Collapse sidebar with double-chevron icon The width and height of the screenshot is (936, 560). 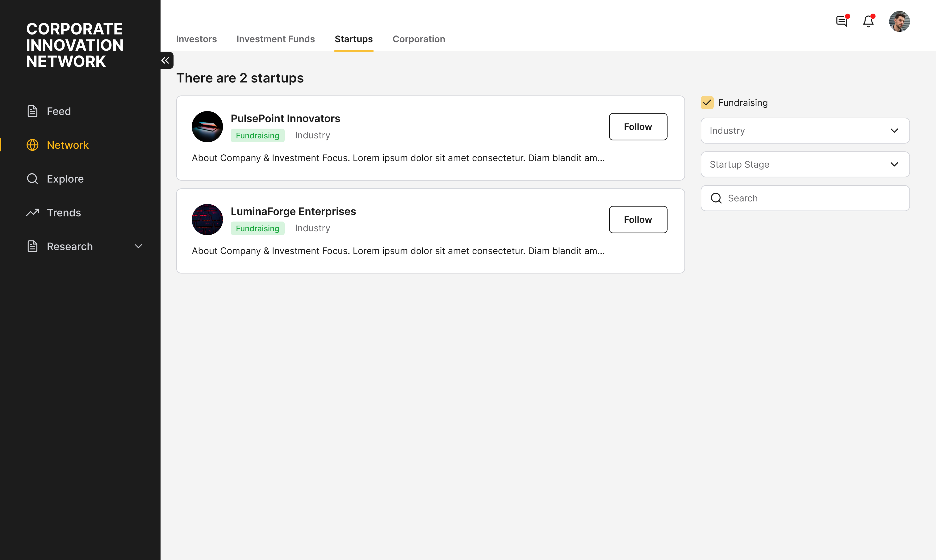coord(165,60)
